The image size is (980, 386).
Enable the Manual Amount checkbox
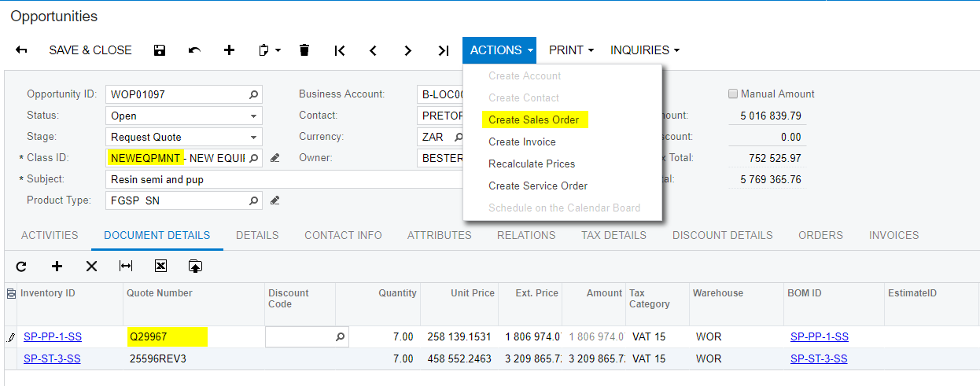click(734, 94)
